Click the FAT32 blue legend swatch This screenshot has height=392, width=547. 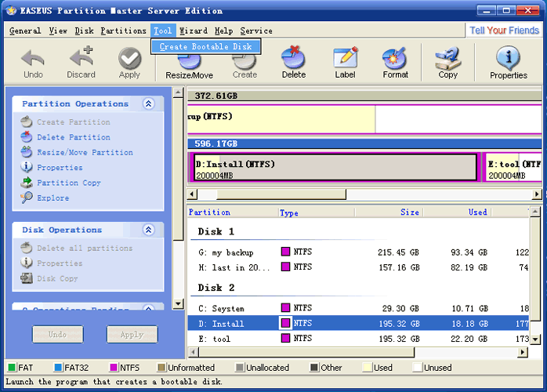tap(58, 367)
